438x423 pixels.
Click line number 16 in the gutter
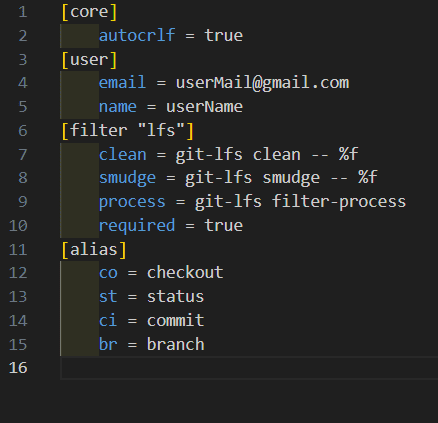(18, 368)
